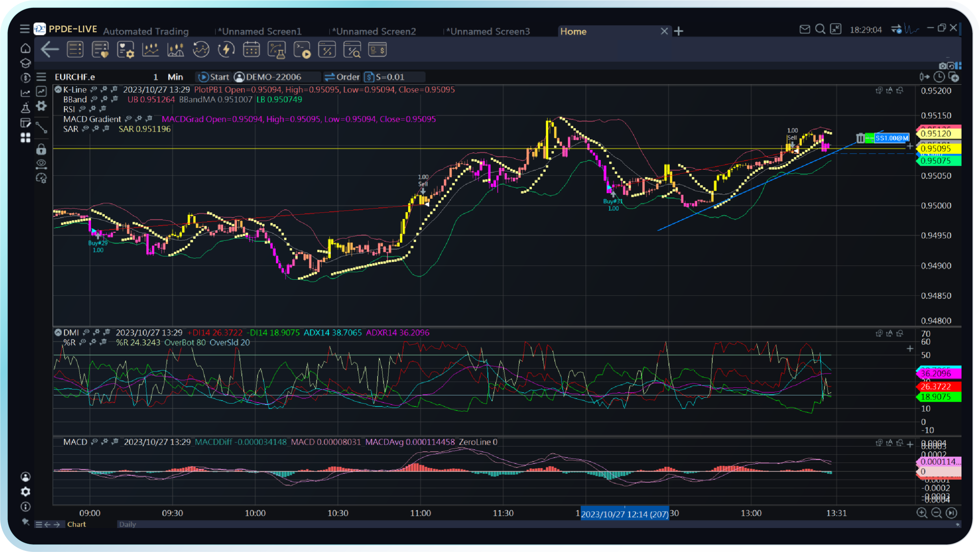Click the shrink-screen icon in title bar

[x=836, y=29]
